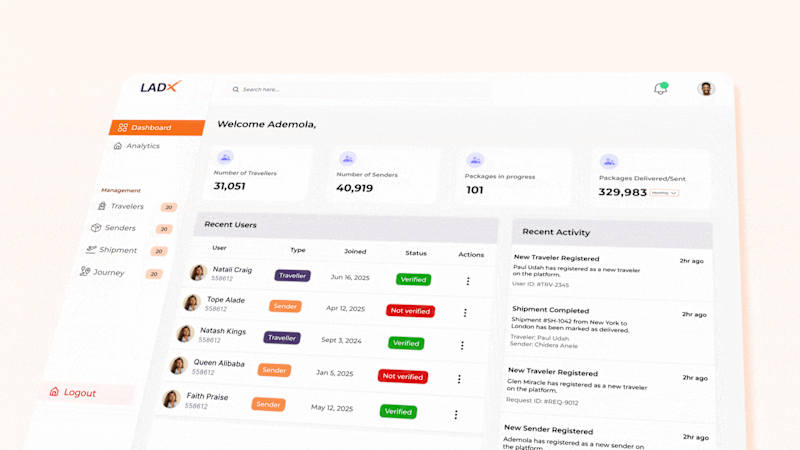Open actions menu for Tope Alade
The height and width of the screenshot is (450, 800).
[x=465, y=313]
